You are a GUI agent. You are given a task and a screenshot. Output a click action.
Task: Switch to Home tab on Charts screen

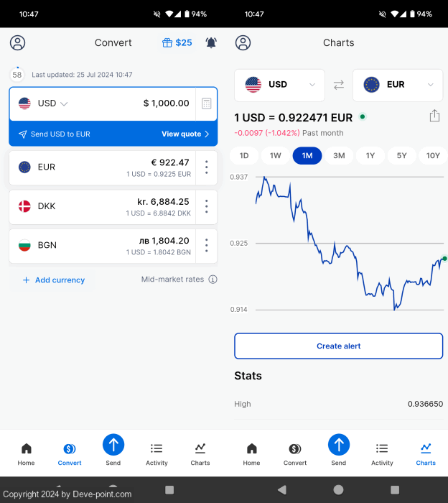tap(251, 453)
